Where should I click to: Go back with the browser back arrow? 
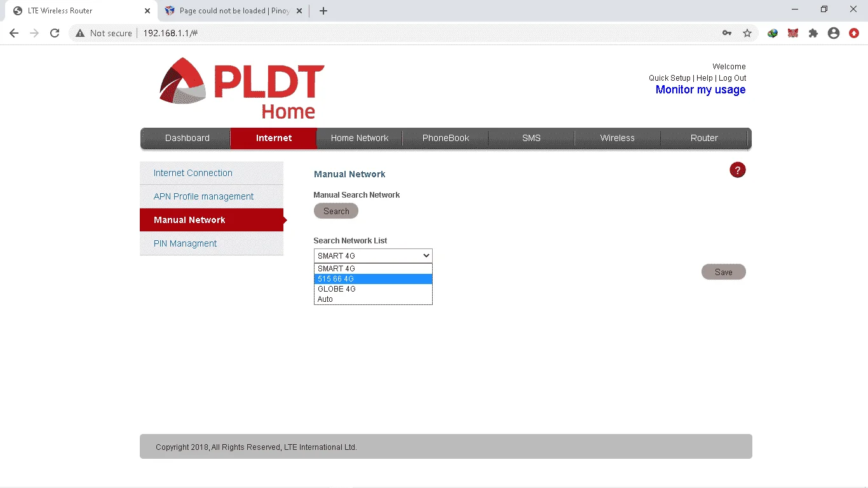click(x=14, y=33)
